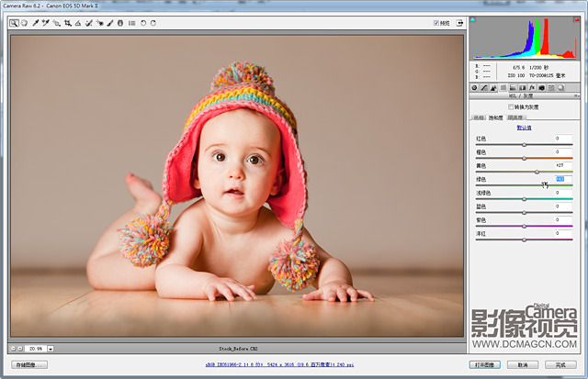
Task: Open the Tone Curve panel icon
Action: point(486,87)
